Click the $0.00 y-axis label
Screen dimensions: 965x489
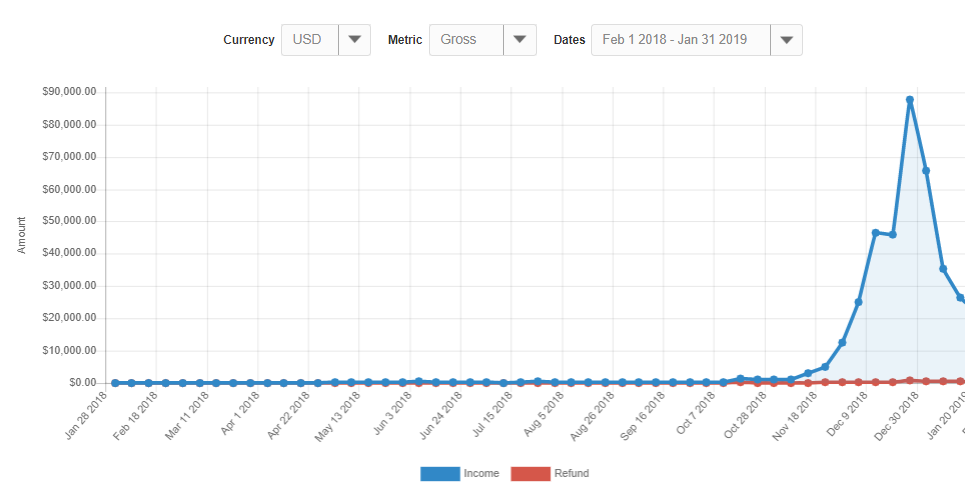point(83,383)
